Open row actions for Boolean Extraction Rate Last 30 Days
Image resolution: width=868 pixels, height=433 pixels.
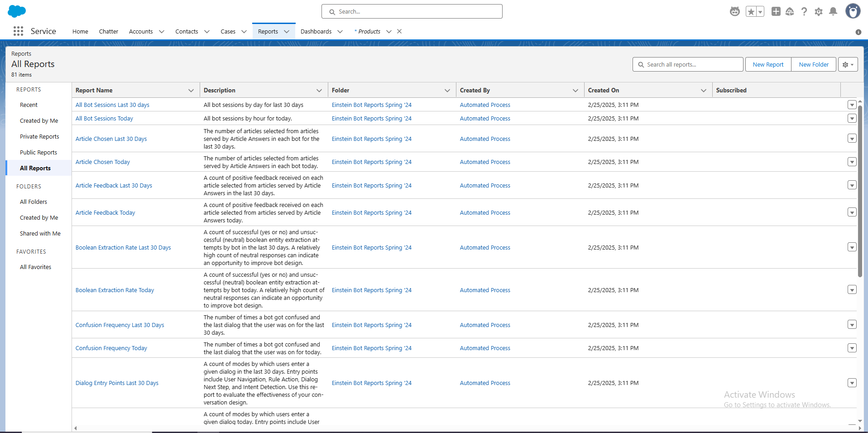[x=852, y=247]
